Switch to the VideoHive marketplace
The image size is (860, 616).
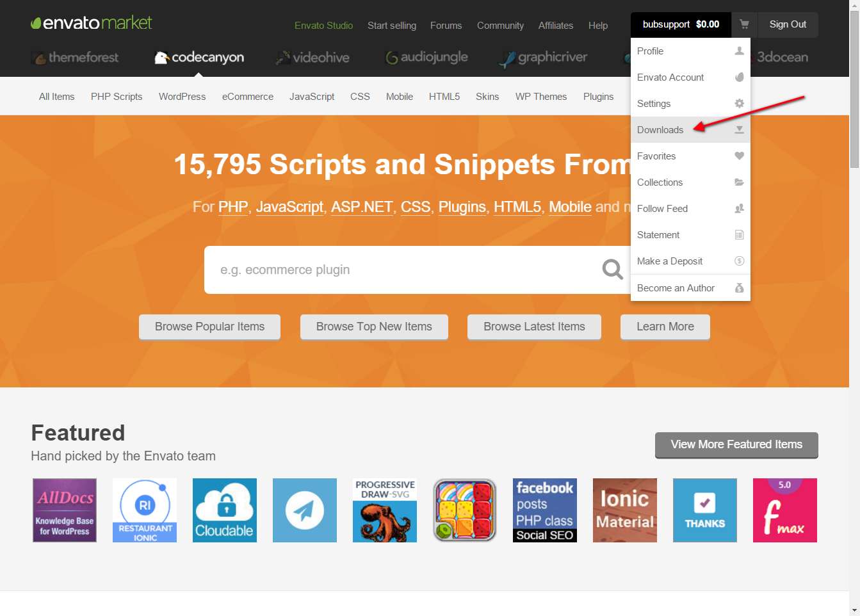[312, 58]
